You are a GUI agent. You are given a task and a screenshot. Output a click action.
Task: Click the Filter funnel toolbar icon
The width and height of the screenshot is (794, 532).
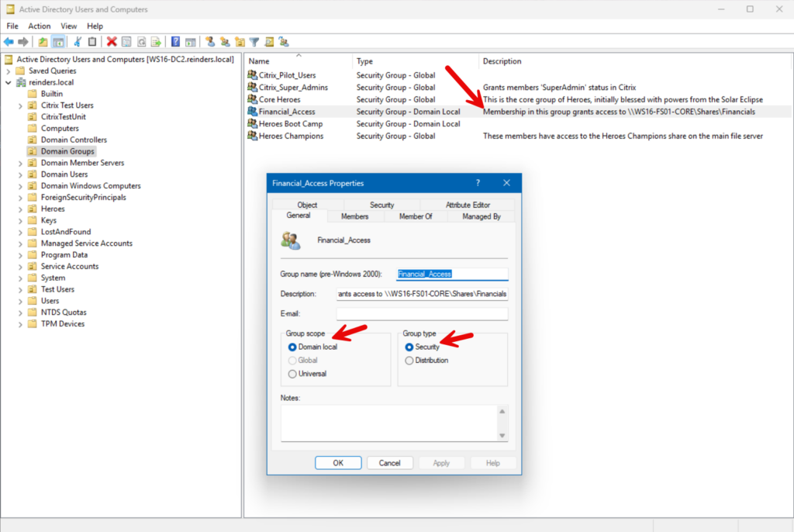point(254,42)
